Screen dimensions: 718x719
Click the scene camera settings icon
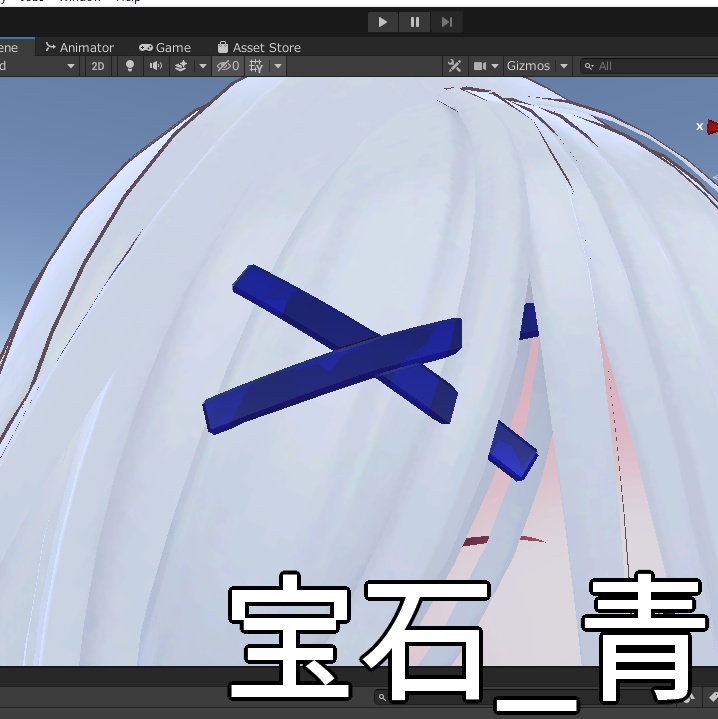coord(480,66)
